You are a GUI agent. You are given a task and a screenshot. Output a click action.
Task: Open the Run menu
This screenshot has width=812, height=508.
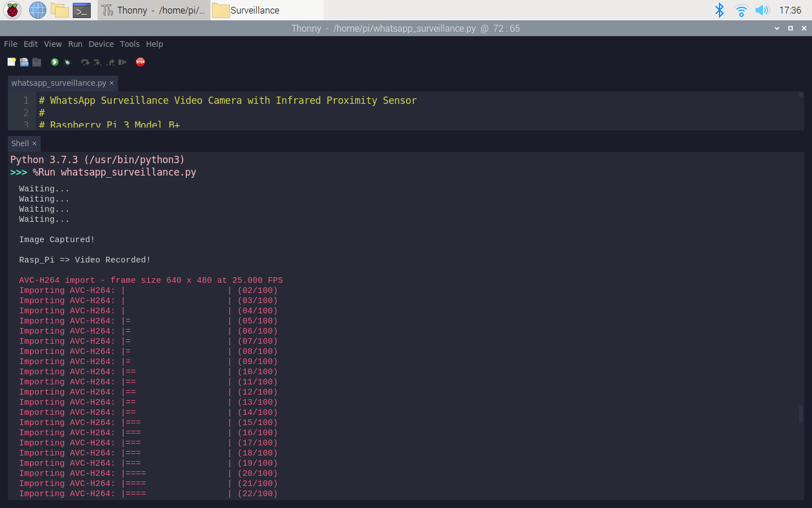click(75, 44)
